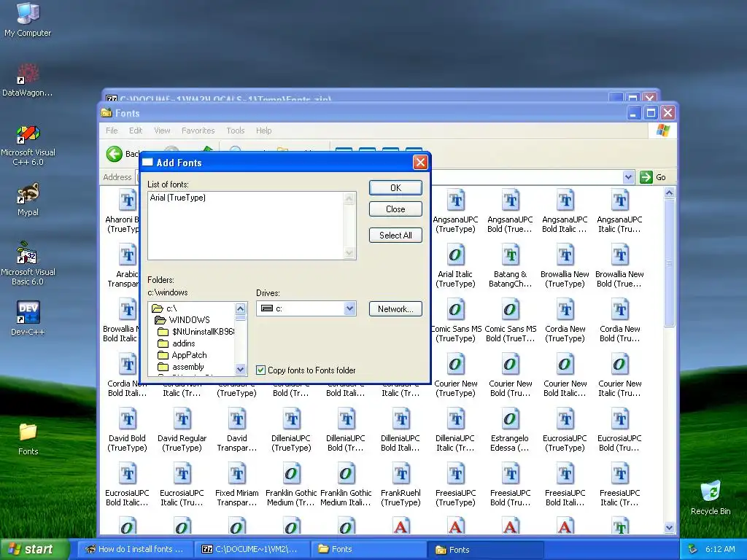Select FrankRuehl (TrueType) font icon

pyautogui.click(x=400, y=484)
